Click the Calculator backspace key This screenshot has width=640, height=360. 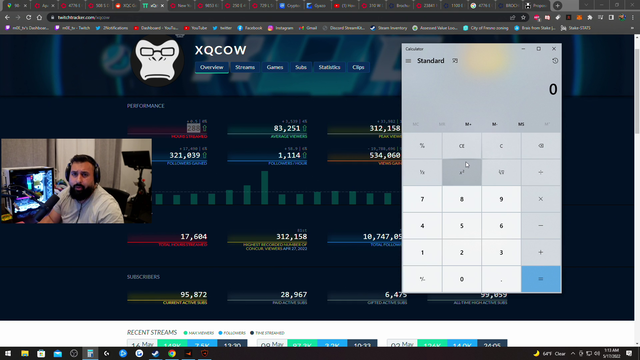pos(541,146)
